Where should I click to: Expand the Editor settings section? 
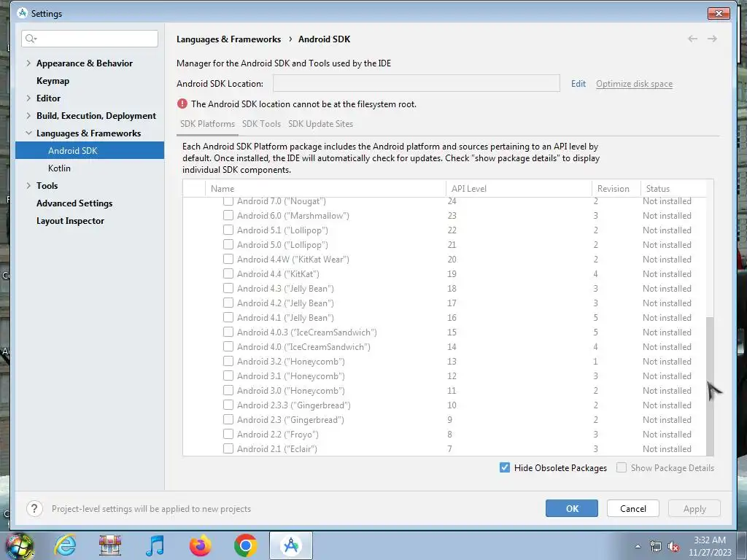[28, 98]
